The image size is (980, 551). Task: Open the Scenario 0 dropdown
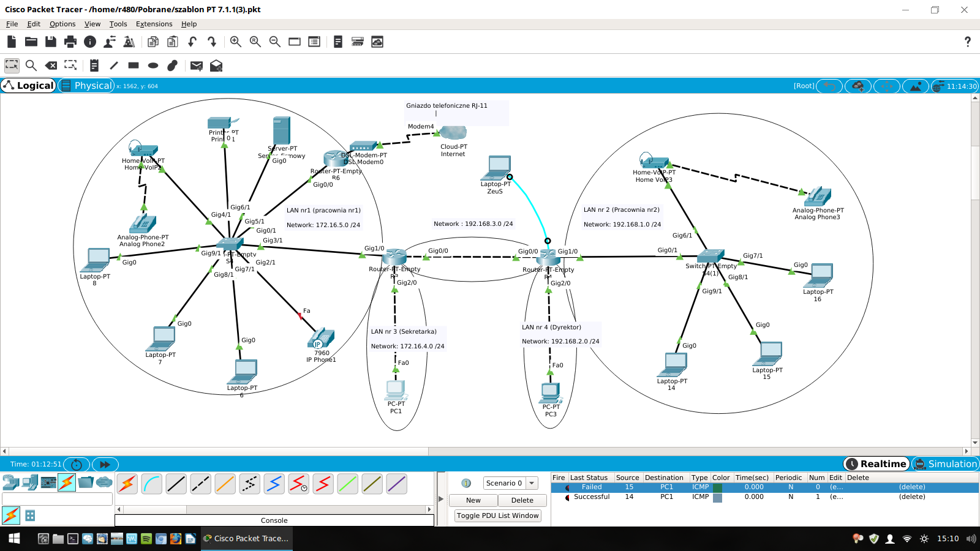[x=510, y=483]
